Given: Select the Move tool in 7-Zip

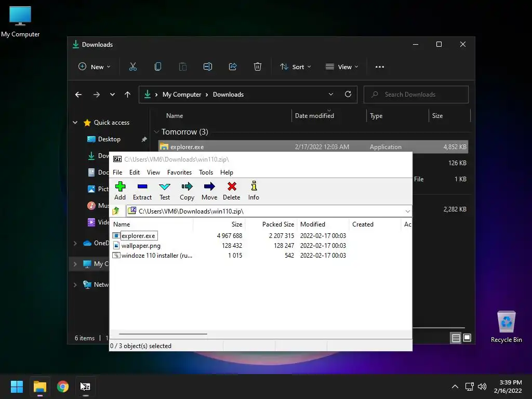Looking at the screenshot, I should pyautogui.click(x=209, y=191).
